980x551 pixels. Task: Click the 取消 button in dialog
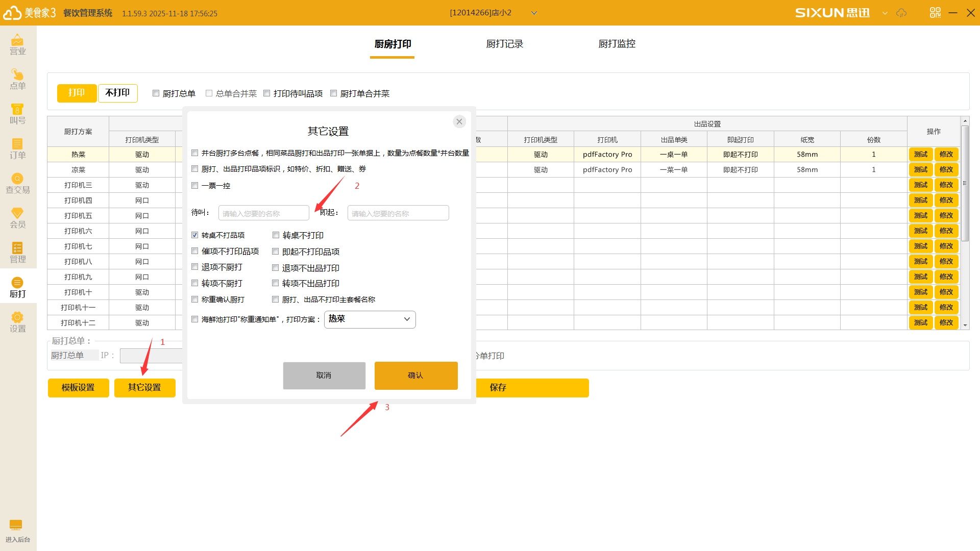pos(324,375)
